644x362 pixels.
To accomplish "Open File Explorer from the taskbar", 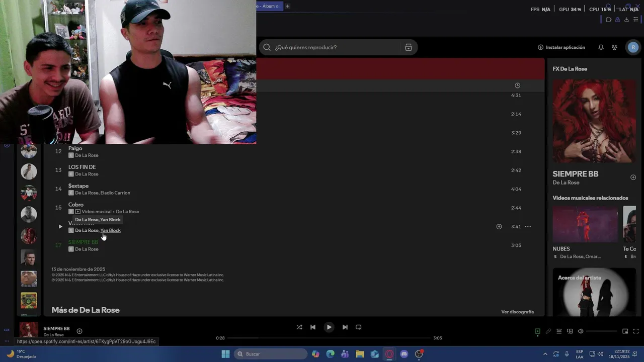I will point(360,354).
